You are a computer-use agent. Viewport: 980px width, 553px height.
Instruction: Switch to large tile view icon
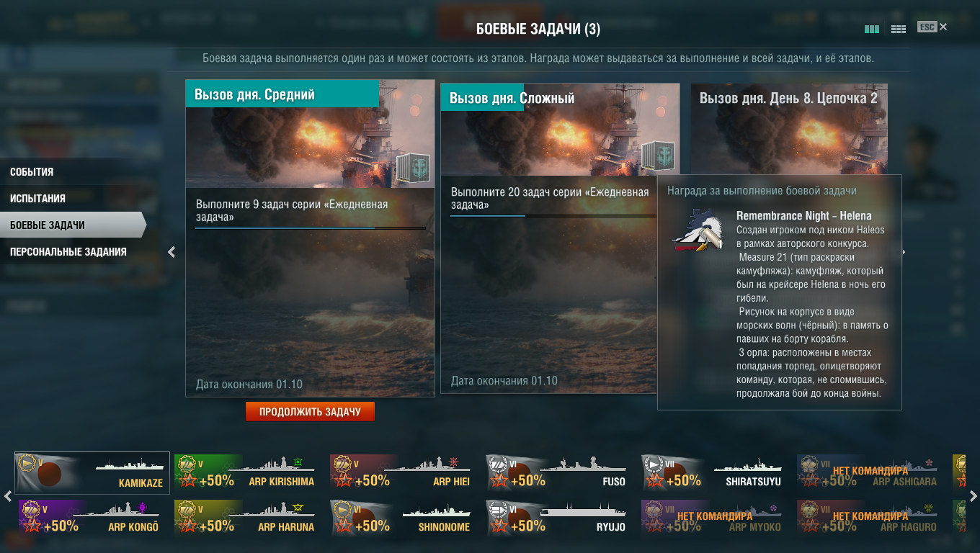click(x=872, y=29)
